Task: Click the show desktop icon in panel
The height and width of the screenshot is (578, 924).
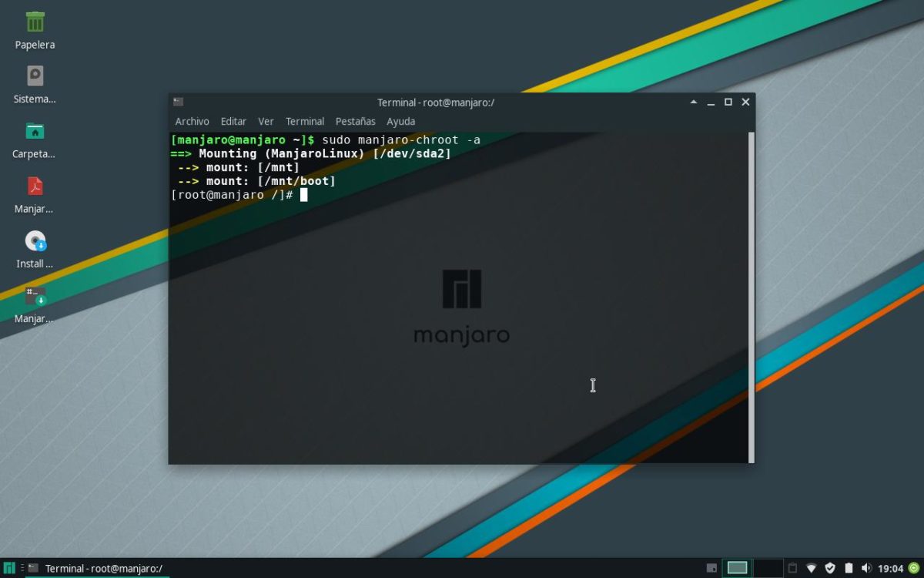Action: (x=711, y=568)
